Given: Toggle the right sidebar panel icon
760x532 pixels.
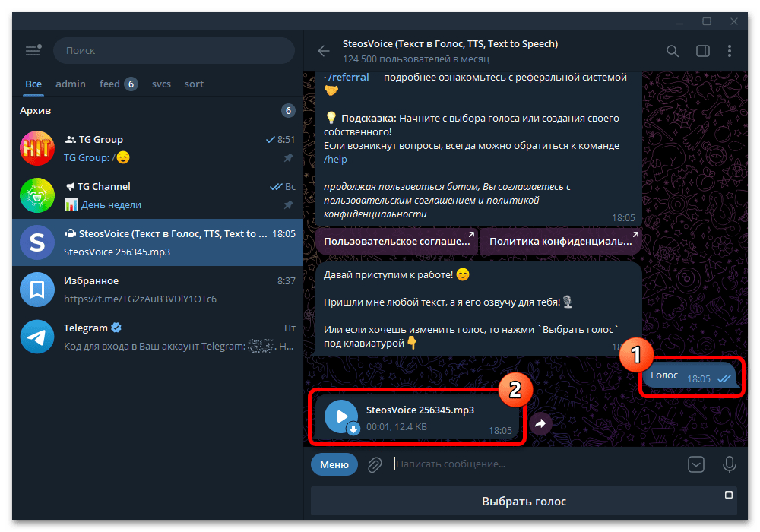Looking at the screenshot, I should [x=703, y=51].
